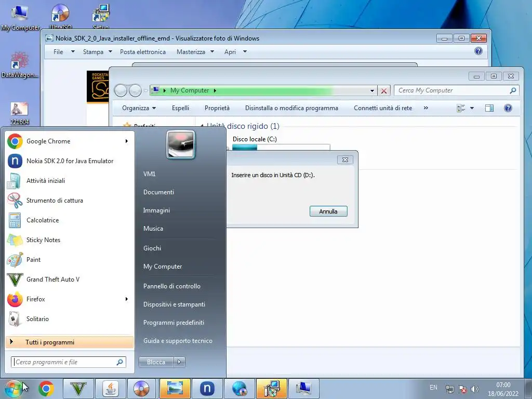The height and width of the screenshot is (399, 532).
Task: Open shutdown options arrow next to Blocca
Action: point(179,362)
